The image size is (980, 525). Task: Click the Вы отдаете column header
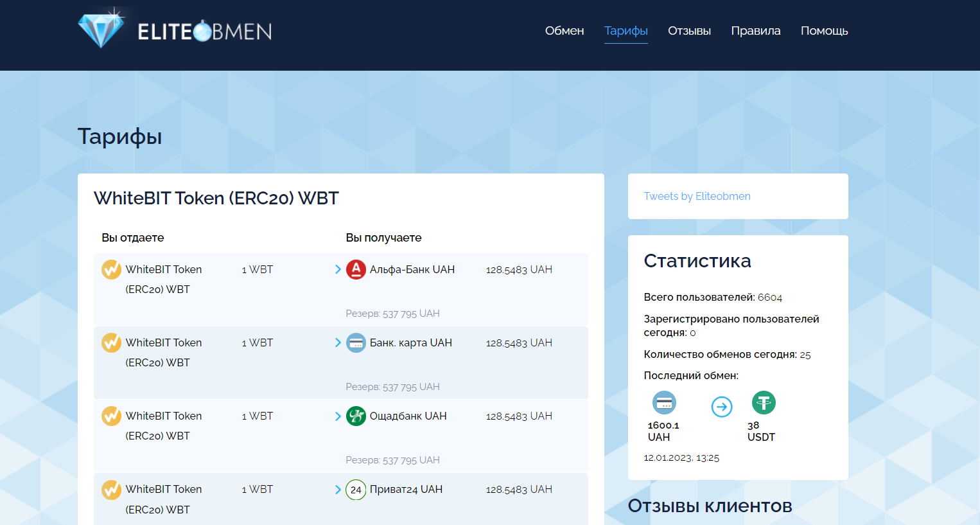tap(133, 238)
